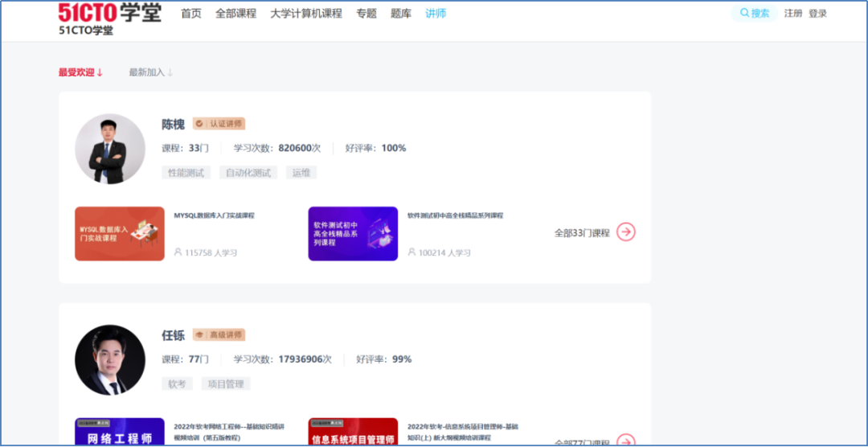Click the search magnifier icon

coord(744,13)
